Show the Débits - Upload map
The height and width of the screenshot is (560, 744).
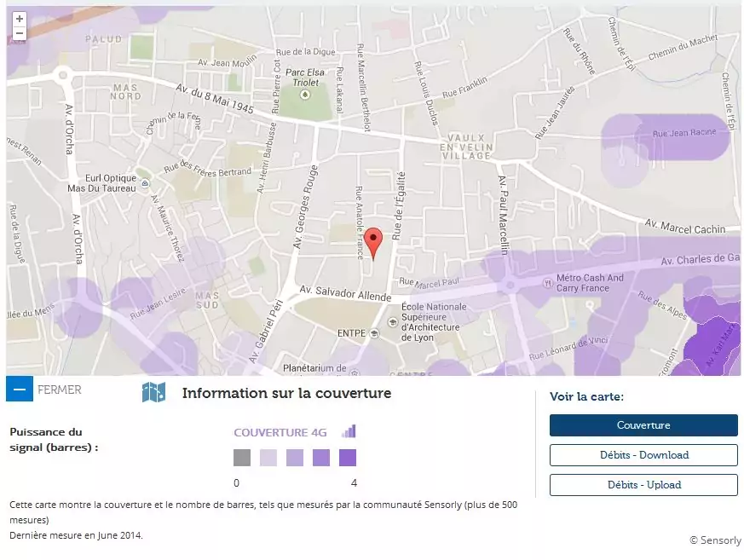(x=643, y=485)
